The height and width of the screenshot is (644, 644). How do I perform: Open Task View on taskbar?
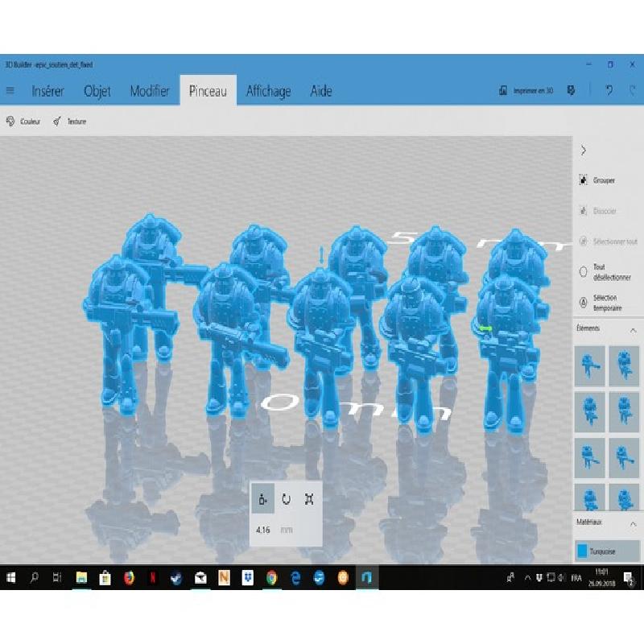57,578
